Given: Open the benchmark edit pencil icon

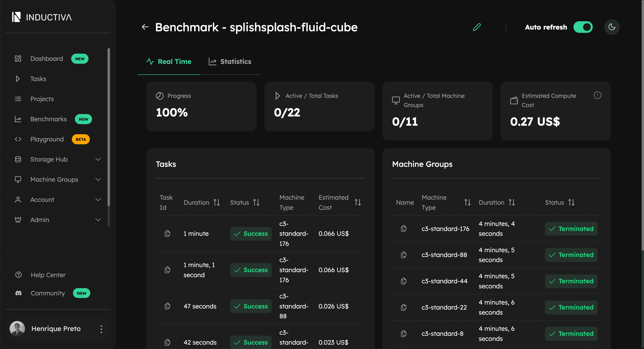Looking at the screenshot, I should 477,27.
